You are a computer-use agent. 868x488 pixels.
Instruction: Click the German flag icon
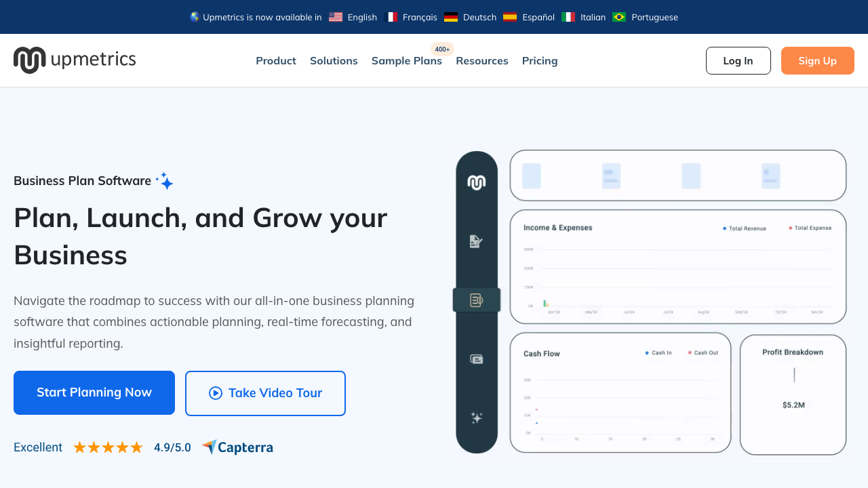click(x=451, y=17)
